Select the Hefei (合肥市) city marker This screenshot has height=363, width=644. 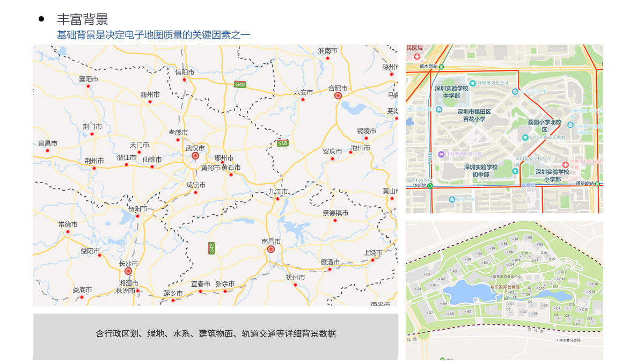338,96
